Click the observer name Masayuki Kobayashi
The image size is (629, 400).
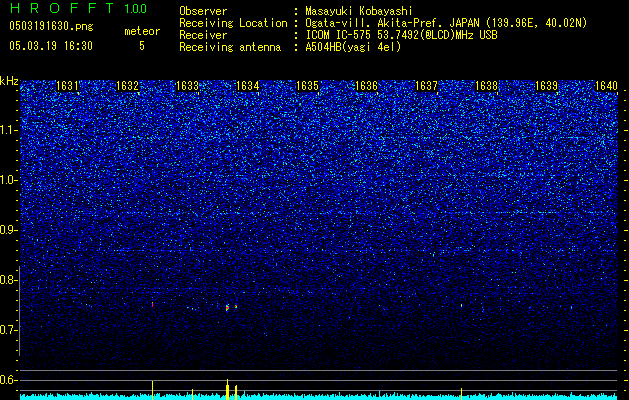(x=359, y=11)
